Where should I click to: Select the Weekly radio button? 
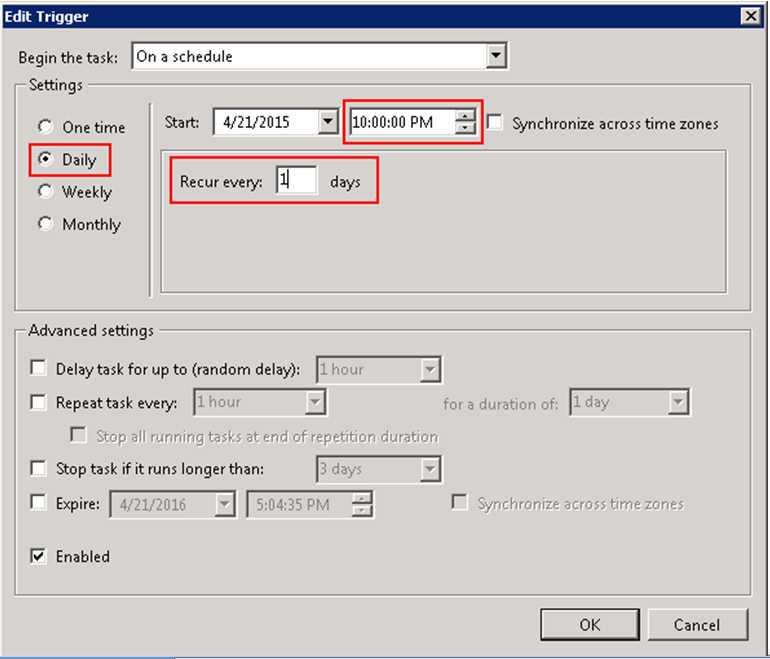(46, 191)
